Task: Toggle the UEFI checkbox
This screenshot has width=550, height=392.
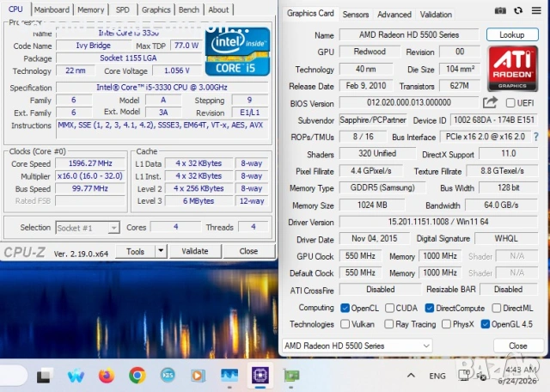Action: pyautogui.click(x=510, y=103)
